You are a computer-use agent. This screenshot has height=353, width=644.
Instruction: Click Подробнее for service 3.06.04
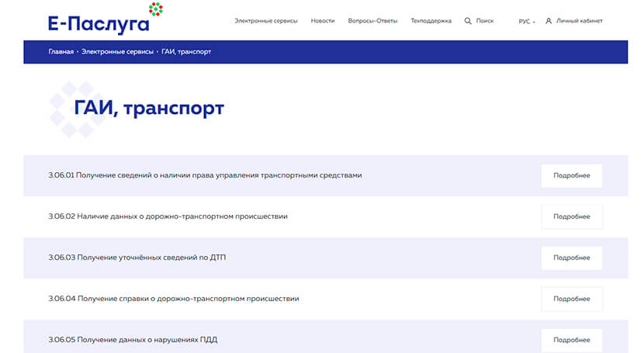click(x=571, y=299)
